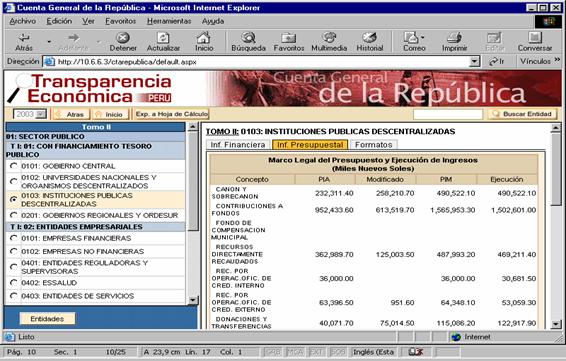The height and width of the screenshot is (361, 566).
Task: Expand the address bar URL dropdown arrow
Action: 475,62
